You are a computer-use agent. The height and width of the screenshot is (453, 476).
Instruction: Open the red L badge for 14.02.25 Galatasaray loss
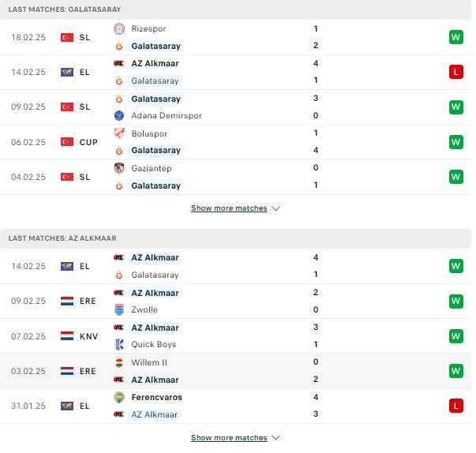click(456, 72)
